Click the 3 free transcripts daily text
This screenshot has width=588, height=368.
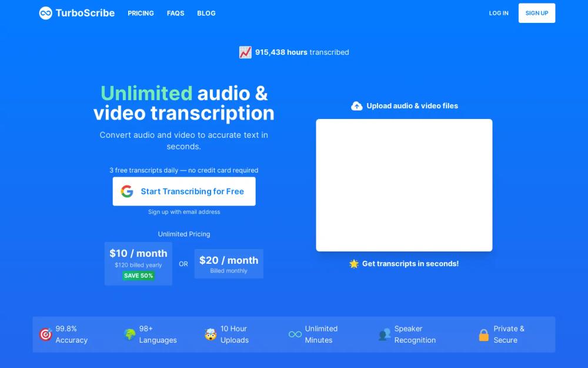[183, 170]
